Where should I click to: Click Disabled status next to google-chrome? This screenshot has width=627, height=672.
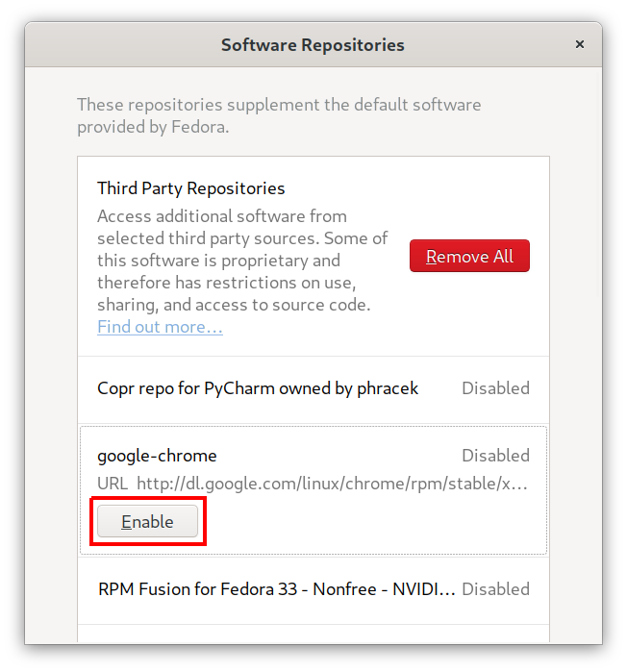(495, 456)
